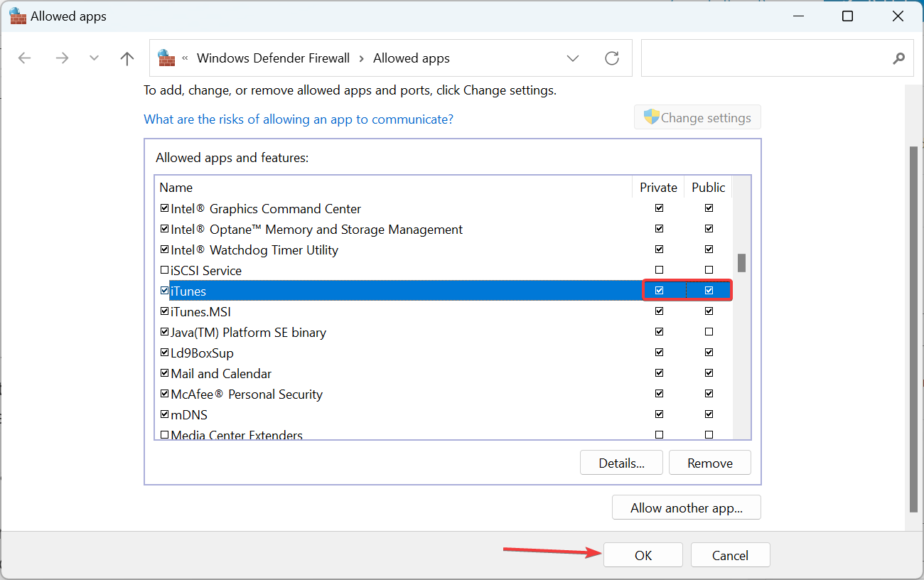Click the Allowed apps title bar icon
Screen dimensions: 924x580
[x=17, y=16]
